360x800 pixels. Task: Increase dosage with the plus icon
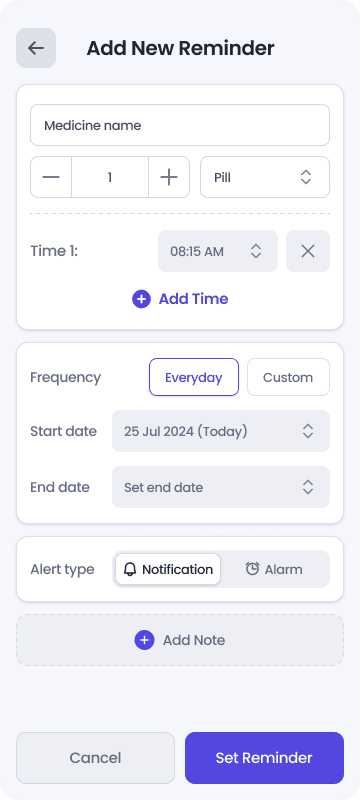(169, 177)
